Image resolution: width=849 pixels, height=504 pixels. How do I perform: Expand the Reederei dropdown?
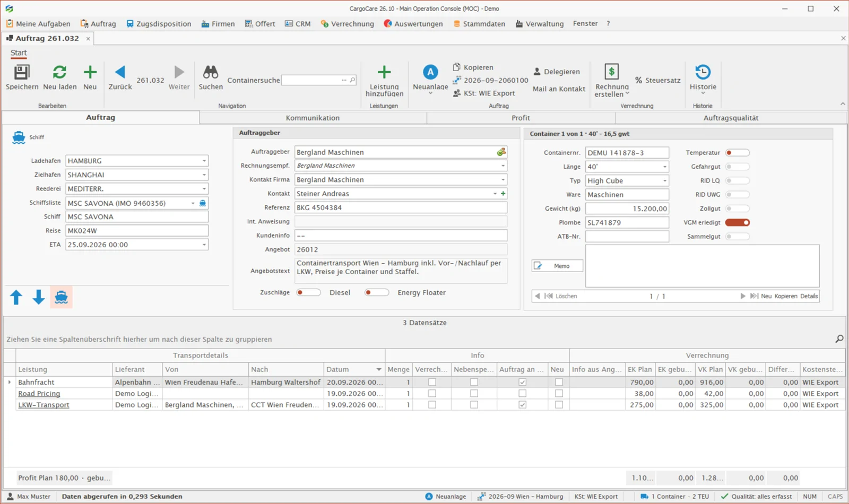click(x=204, y=189)
